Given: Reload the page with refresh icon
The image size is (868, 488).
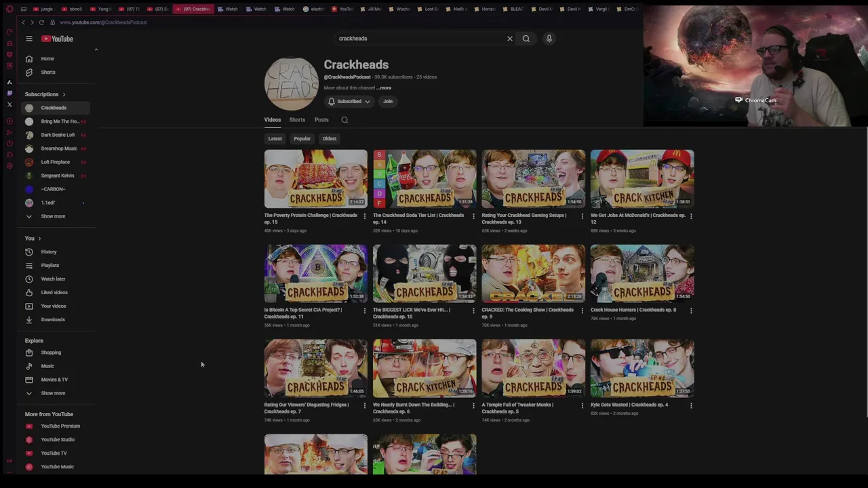Looking at the screenshot, I should (41, 22).
